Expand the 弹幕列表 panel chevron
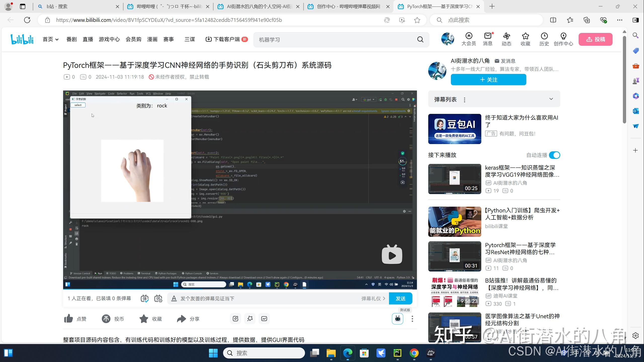The width and height of the screenshot is (644, 362). click(551, 99)
